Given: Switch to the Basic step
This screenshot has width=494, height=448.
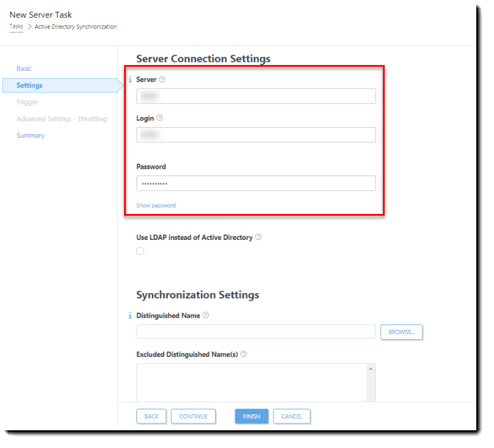Looking at the screenshot, I should (24, 69).
